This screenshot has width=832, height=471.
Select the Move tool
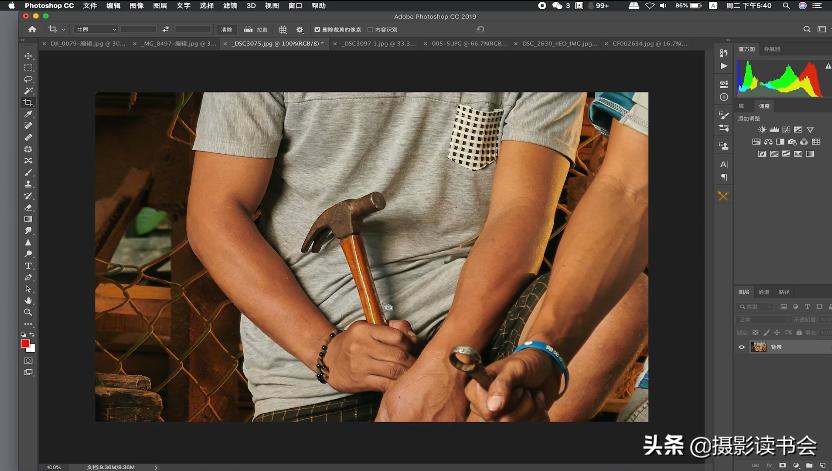coord(28,55)
